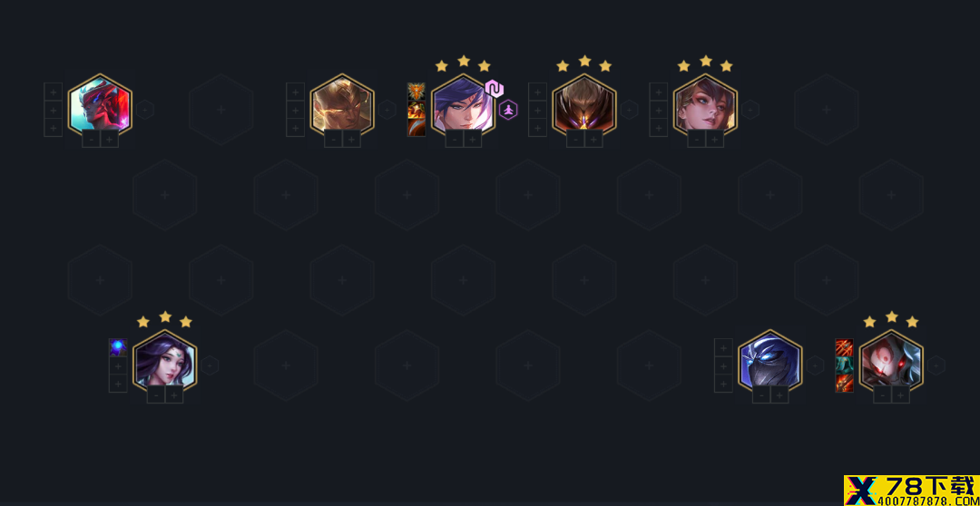This screenshot has height=506, width=980.
Task: Add top item slot on blue armored champion
Action: [723, 347]
